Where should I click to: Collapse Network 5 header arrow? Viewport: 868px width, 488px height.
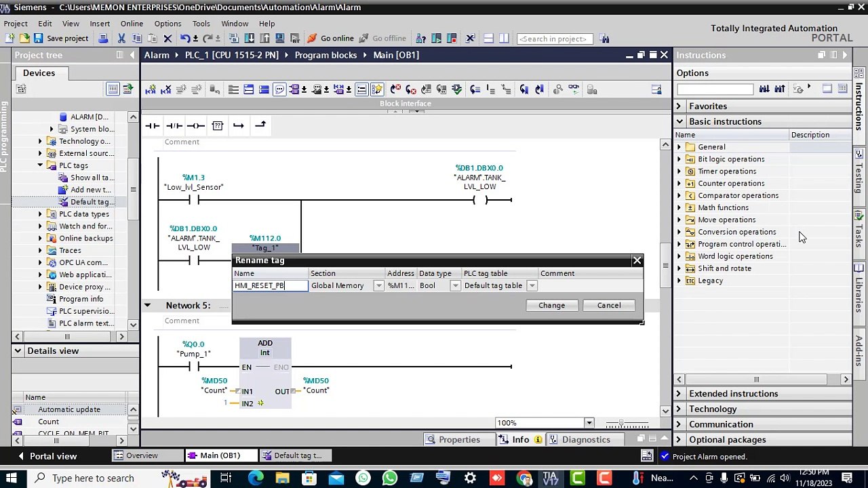click(147, 306)
